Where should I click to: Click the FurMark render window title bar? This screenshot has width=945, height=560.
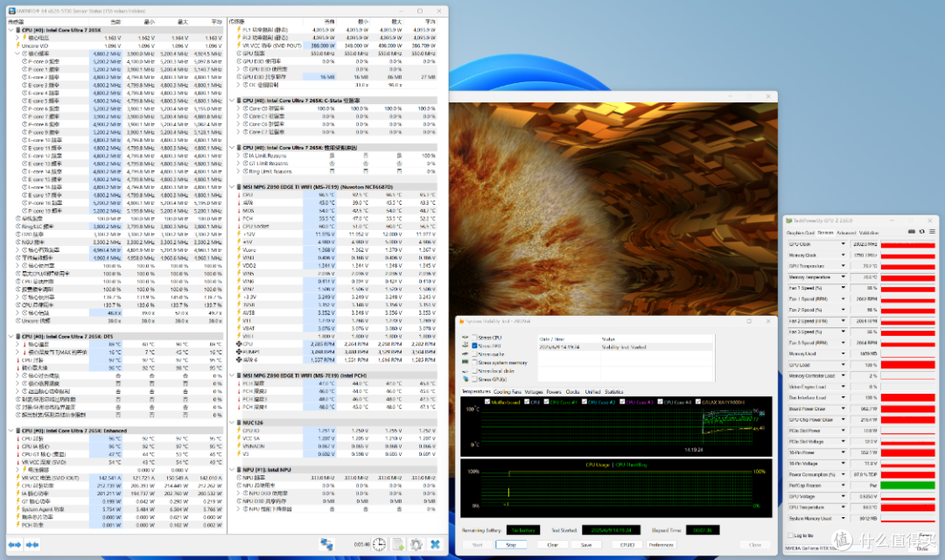pyautogui.click(x=613, y=96)
